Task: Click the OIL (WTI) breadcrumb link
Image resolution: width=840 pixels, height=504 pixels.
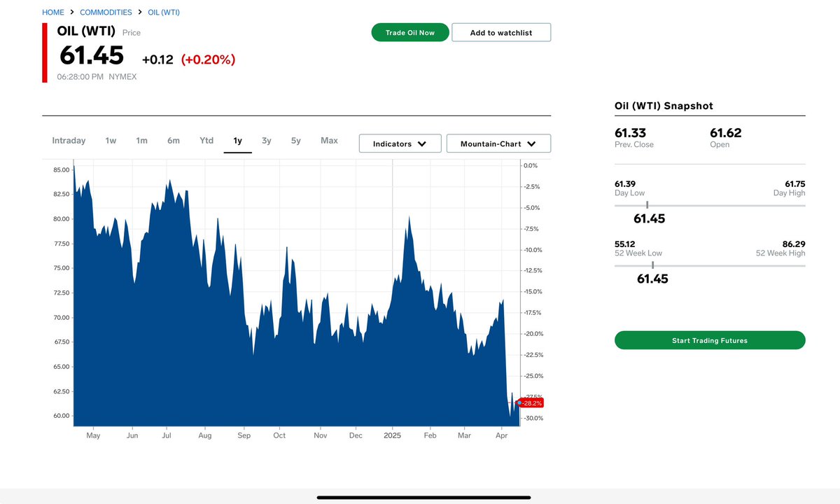Action: [x=164, y=13]
